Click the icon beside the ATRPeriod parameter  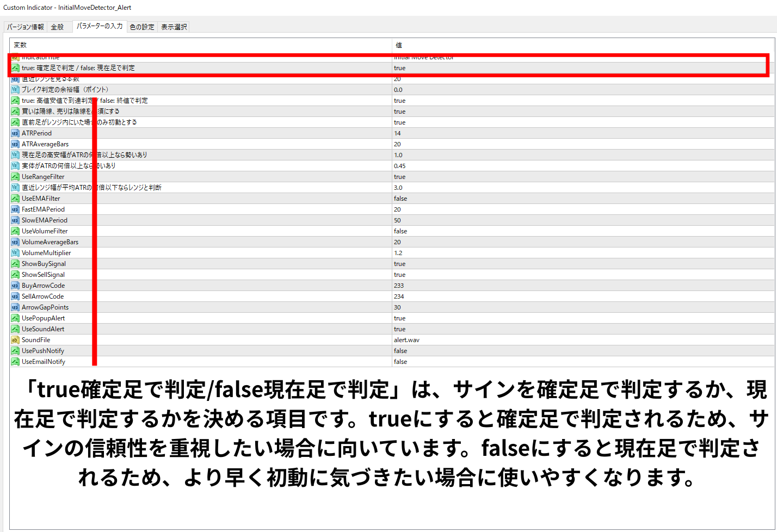click(x=15, y=133)
